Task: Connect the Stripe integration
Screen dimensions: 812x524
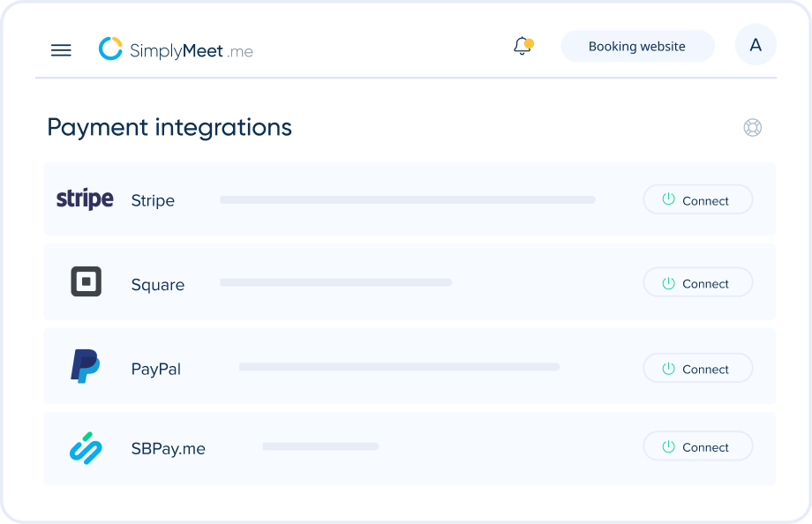Action: (697, 199)
